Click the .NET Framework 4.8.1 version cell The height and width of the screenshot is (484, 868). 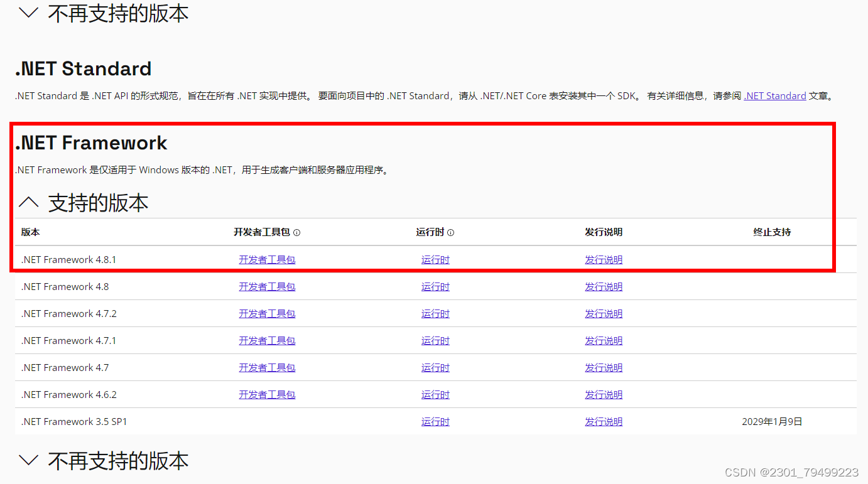pos(68,260)
